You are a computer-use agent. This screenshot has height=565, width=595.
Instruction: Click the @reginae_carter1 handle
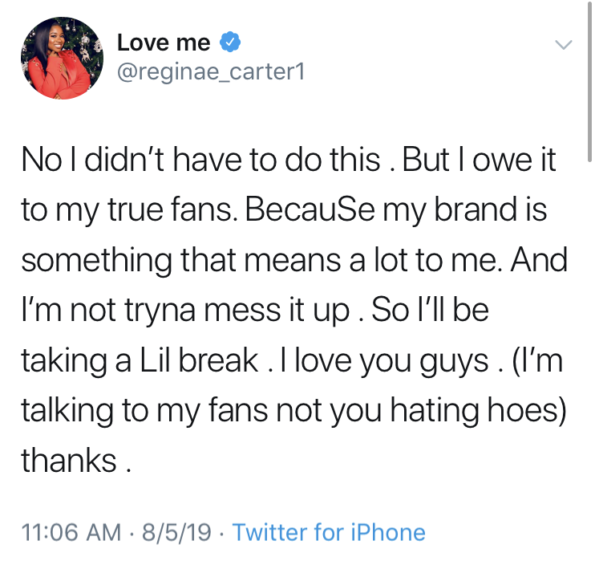pyautogui.click(x=211, y=71)
